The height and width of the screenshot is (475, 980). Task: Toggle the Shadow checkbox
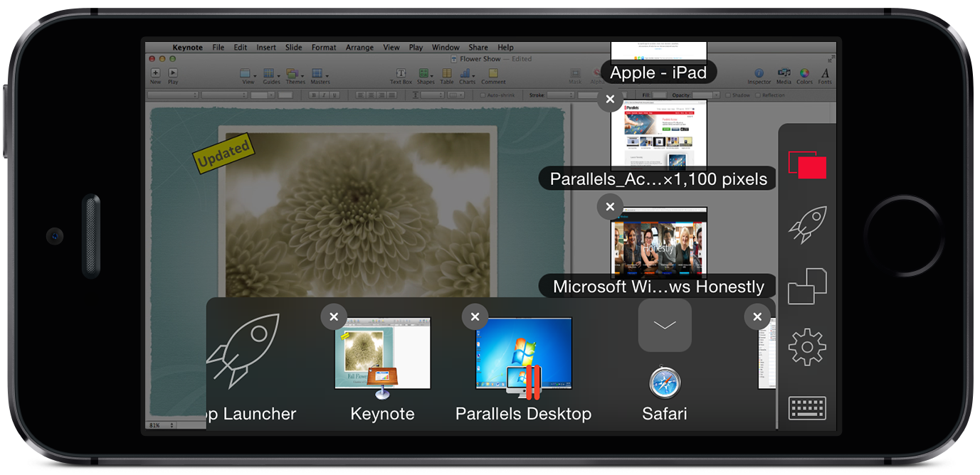pyautogui.click(x=728, y=95)
